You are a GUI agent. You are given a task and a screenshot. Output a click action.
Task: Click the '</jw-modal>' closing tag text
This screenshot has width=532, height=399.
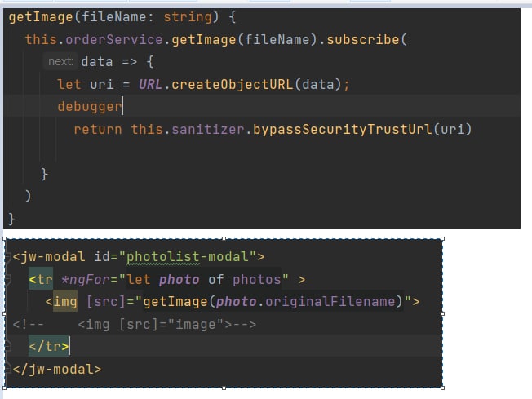[x=56, y=369]
